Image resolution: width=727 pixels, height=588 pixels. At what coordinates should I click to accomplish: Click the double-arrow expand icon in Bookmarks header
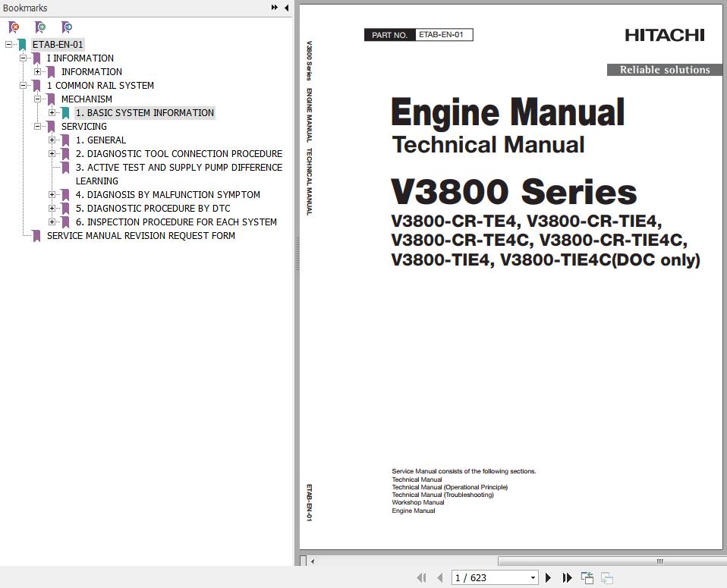tap(275, 8)
